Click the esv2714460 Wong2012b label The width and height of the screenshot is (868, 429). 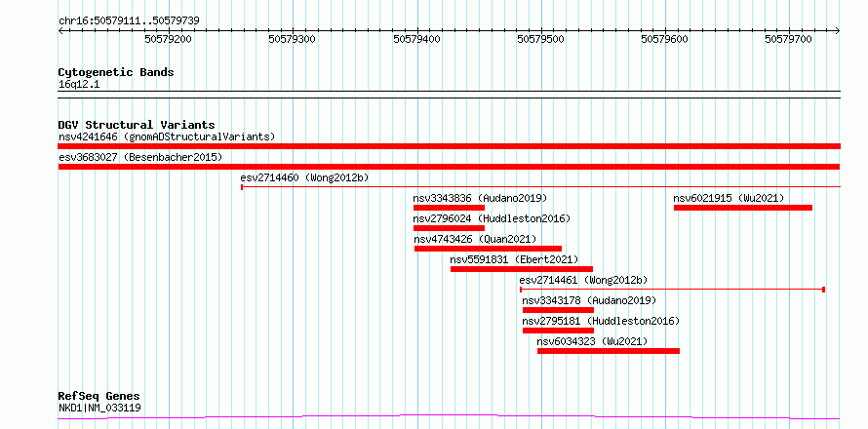[304, 177]
